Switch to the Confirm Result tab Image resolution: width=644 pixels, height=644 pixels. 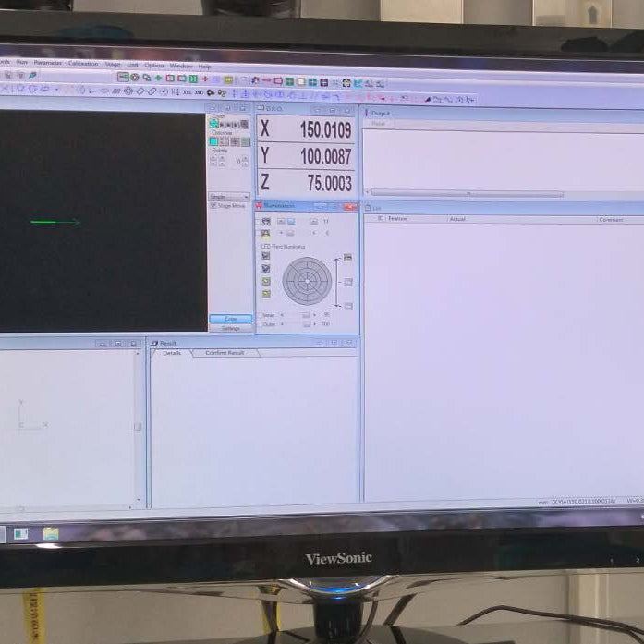225,353
